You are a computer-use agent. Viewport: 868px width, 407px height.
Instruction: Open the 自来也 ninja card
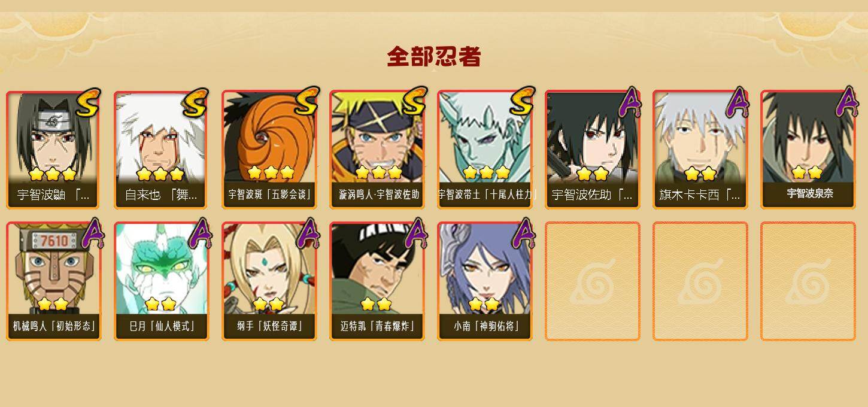tap(161, 150)
